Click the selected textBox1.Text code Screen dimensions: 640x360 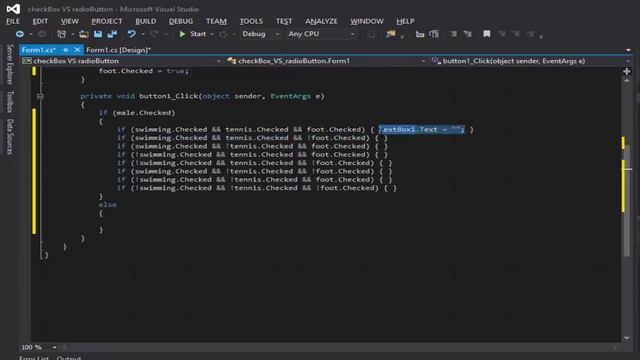[421, 129]
